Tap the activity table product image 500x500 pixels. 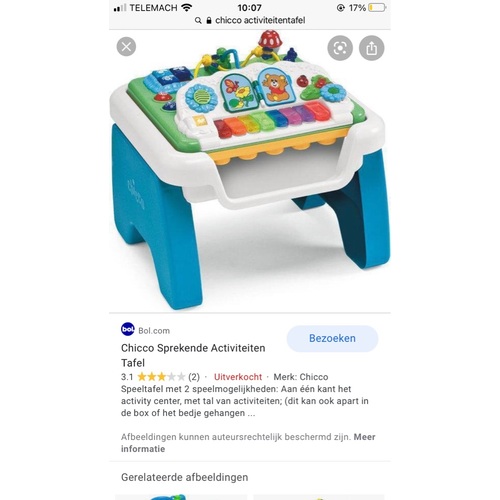250,170
